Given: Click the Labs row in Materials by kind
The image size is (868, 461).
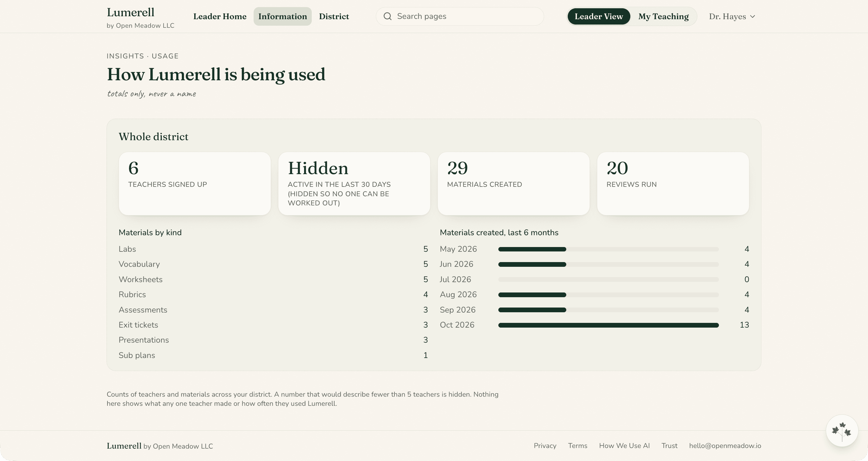Looking at the screenshot, I should pyautogui.click(x=273, y=249).
